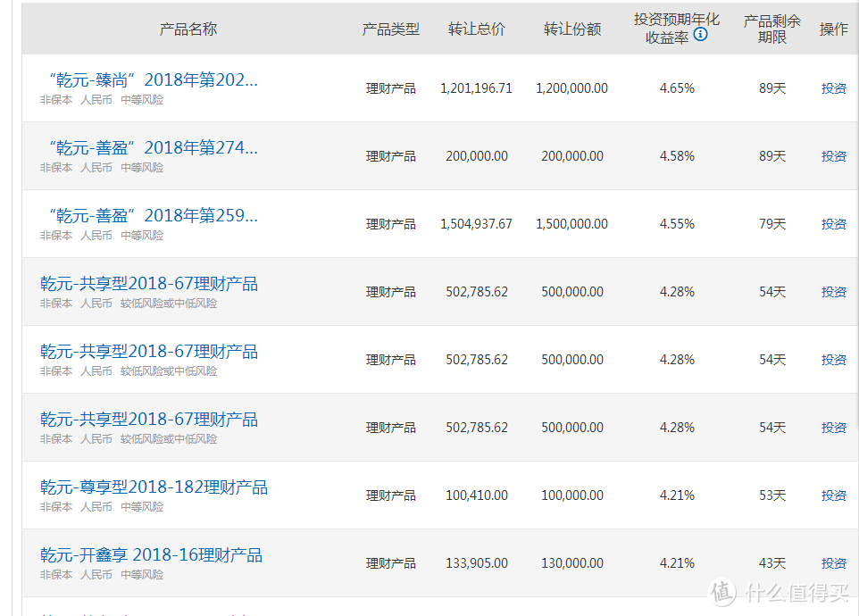Screen dimensions: 859x616
Task: Click 投资 for the 79天 remaining product
Action: pyautogui.click(x=833, y=224)
